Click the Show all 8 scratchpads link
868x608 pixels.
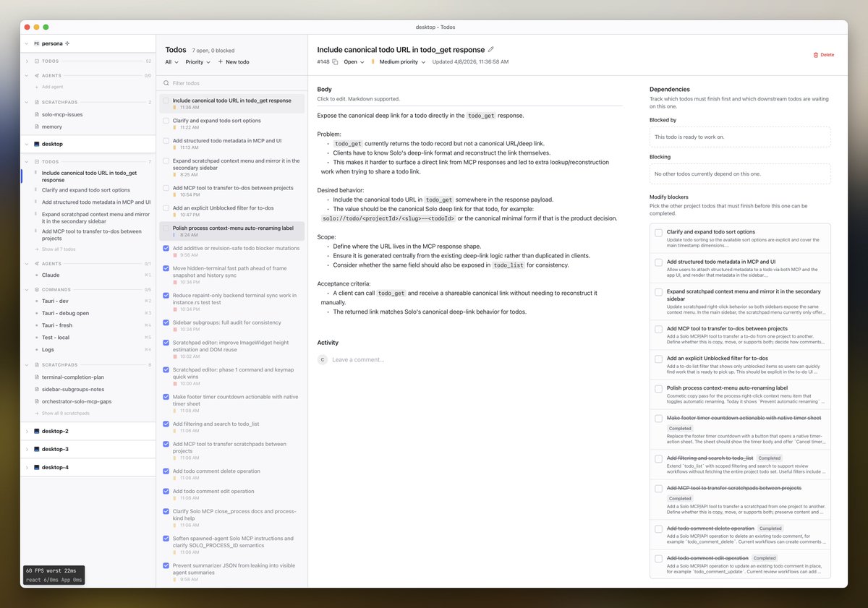66,413
